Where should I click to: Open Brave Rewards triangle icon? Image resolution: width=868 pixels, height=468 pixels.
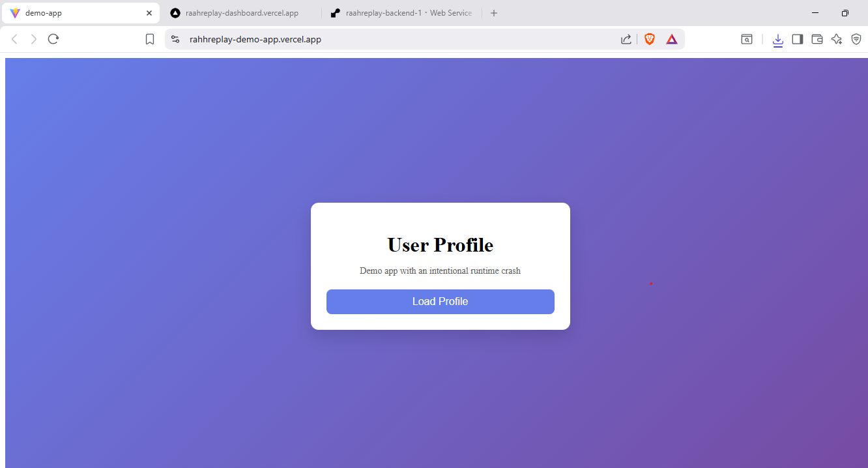pos(672,39)
